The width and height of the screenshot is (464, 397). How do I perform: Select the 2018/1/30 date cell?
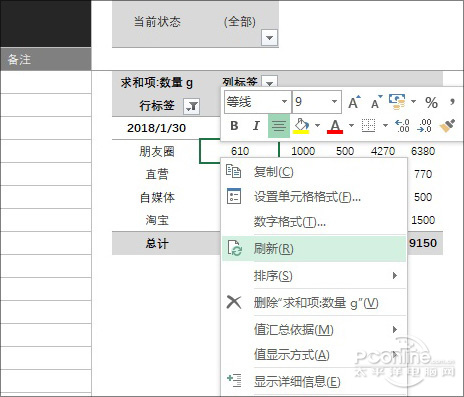coord(156,128)
